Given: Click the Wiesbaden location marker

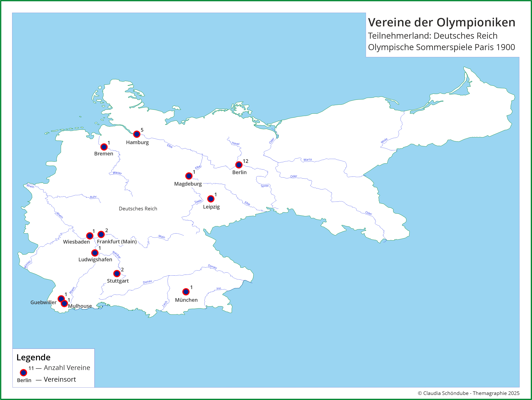Looking at the screenshot, I should (90, 236).
